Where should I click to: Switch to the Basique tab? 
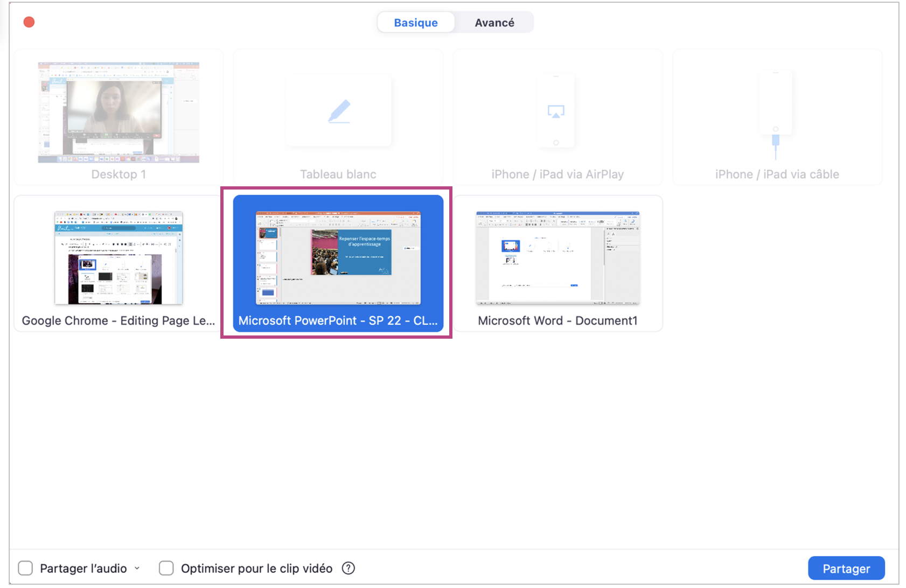point(416,23)
